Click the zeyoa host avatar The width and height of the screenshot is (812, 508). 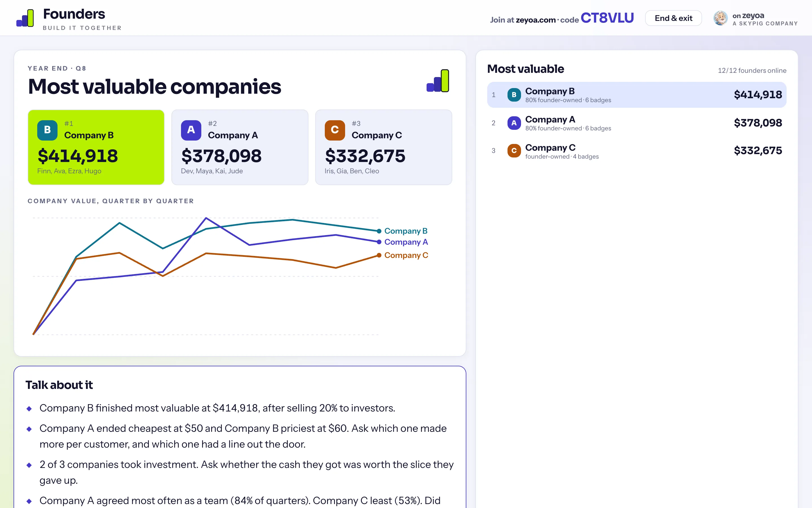[x=720, y=18]
